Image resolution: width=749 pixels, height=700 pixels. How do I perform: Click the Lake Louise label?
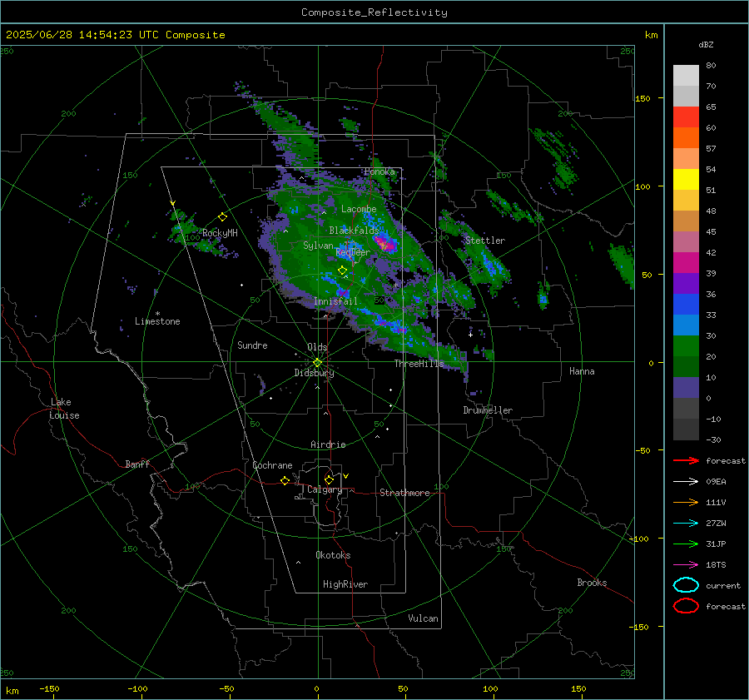[64, 409]
